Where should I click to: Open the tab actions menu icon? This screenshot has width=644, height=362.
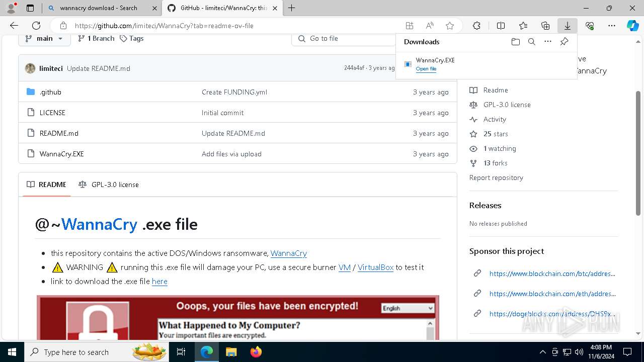pos(30,8)
